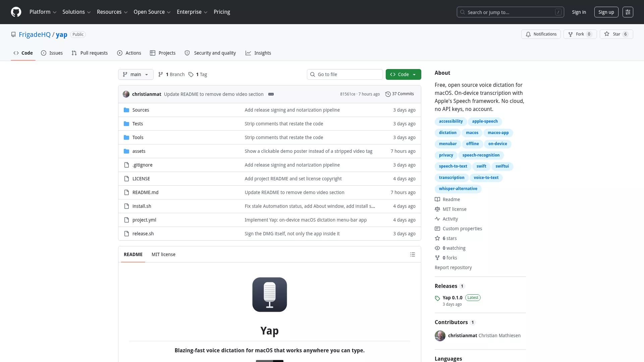644x362 pixels.
Task: Switch to the Actions tab
Action: pyautogui.click(x=129, y=53)
